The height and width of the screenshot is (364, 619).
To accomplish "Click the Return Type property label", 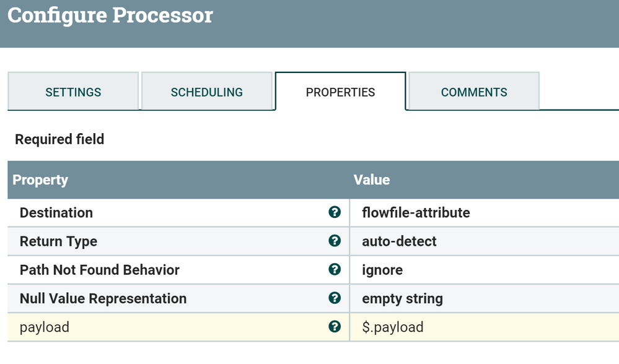I will click(58, 241).
